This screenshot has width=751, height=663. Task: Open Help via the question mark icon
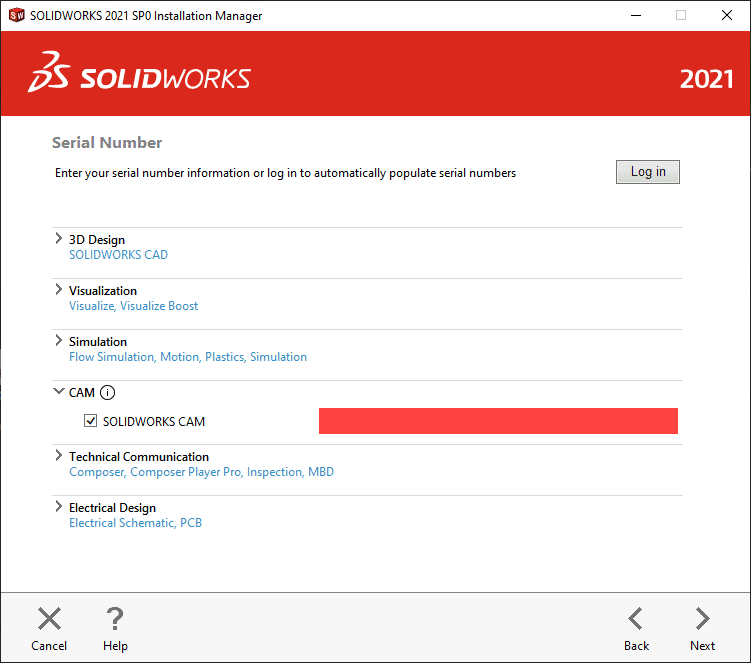tap(115, 618)
